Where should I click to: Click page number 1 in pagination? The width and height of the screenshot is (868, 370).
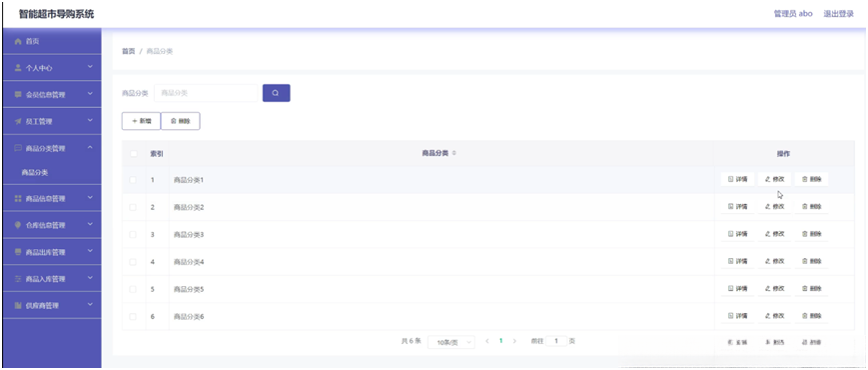[501, 341]
